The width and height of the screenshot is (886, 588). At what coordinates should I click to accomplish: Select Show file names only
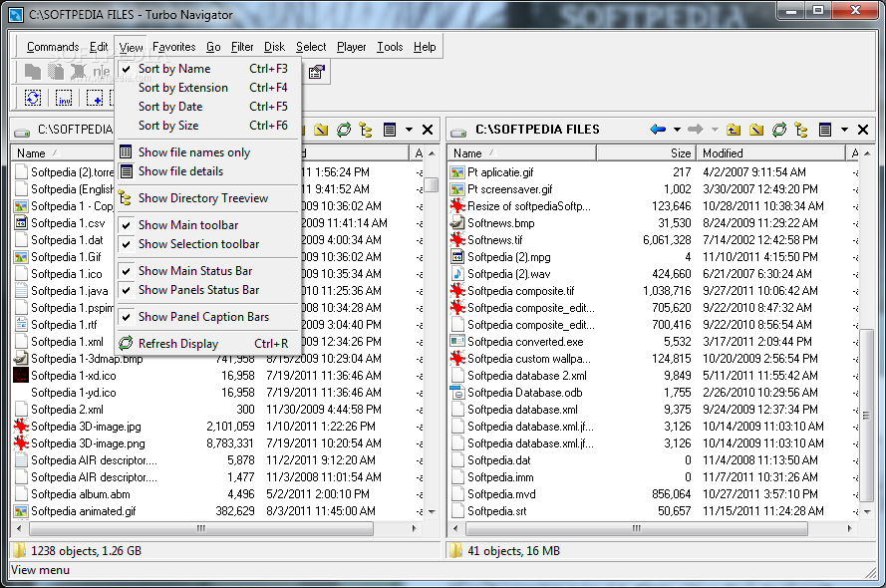point(208,152)
